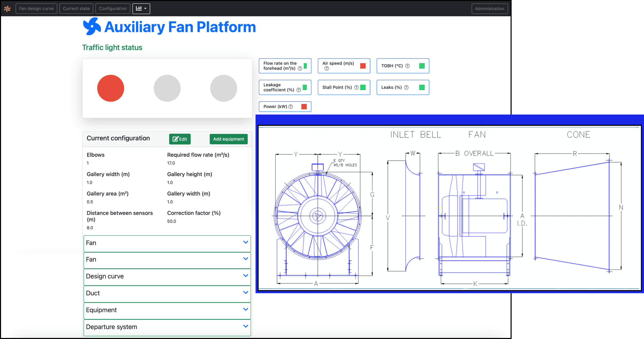
Task: Click the Power (kW) help icon
Action: (x=291, y=107)
